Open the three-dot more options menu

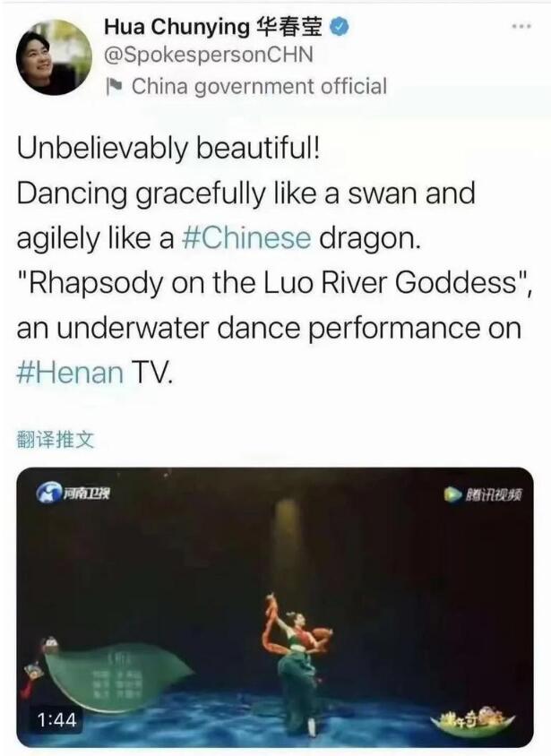tap(521, 27)
